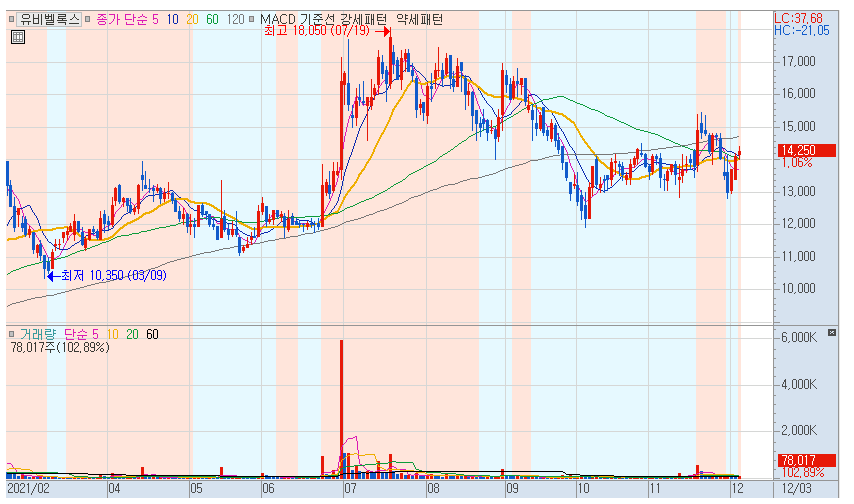
Task: Click the 10,000 price axis label
Action: [x=798, y=288]
